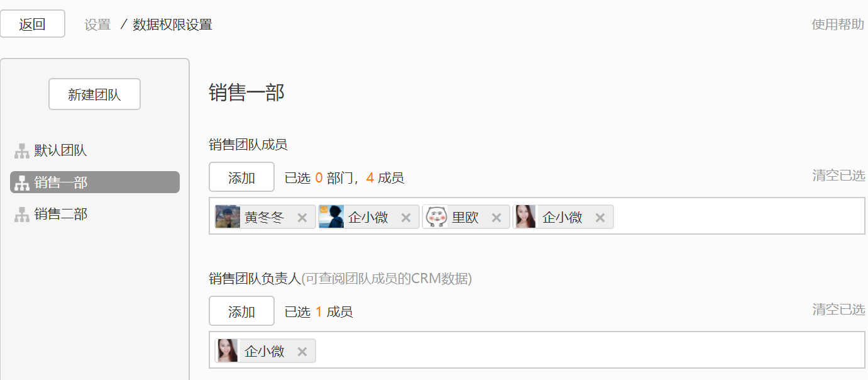Click 清空已选 for team members

838,176
